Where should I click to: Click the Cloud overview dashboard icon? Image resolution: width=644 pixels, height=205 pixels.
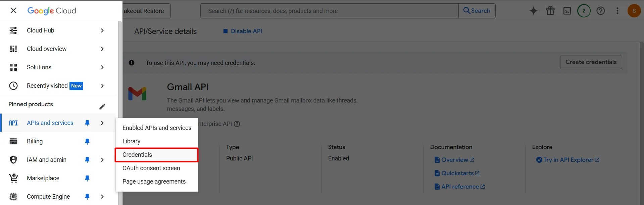pos(13,49)
